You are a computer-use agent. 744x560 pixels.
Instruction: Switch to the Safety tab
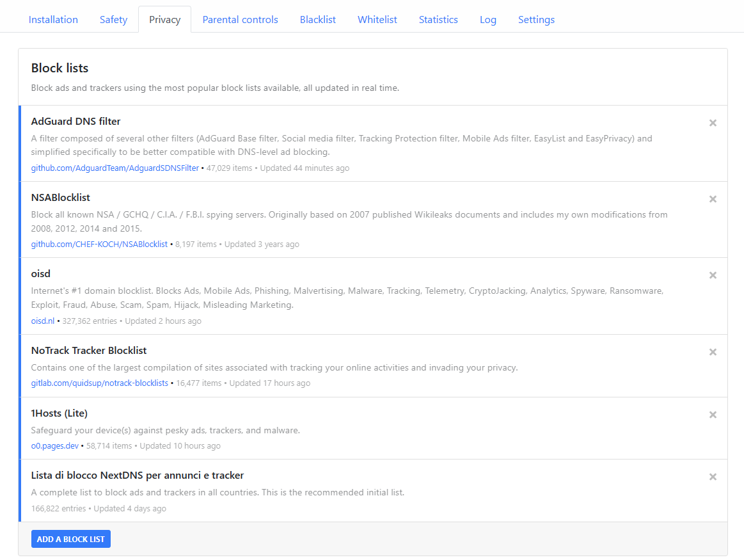click(113, 20)
